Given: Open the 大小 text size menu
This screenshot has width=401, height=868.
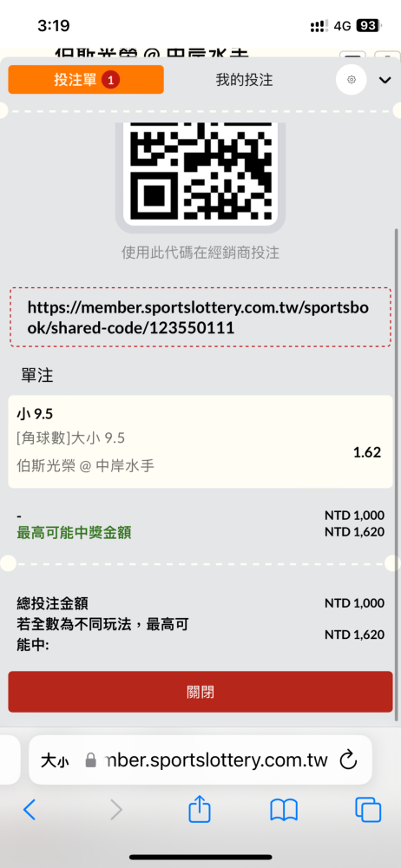Looking at the screenshot, I should coord(55,760).
